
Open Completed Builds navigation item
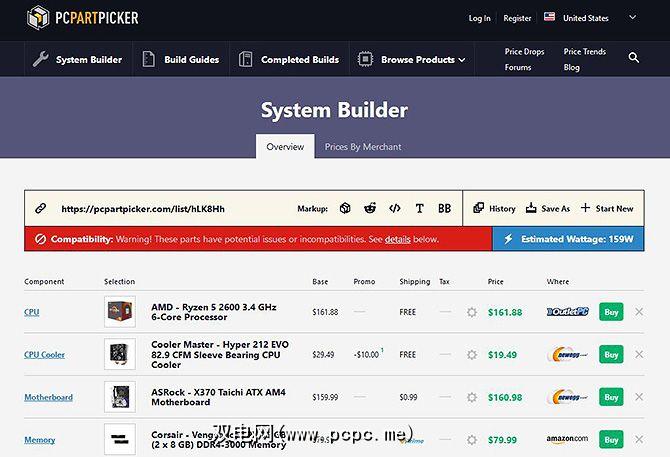[289, 59]
